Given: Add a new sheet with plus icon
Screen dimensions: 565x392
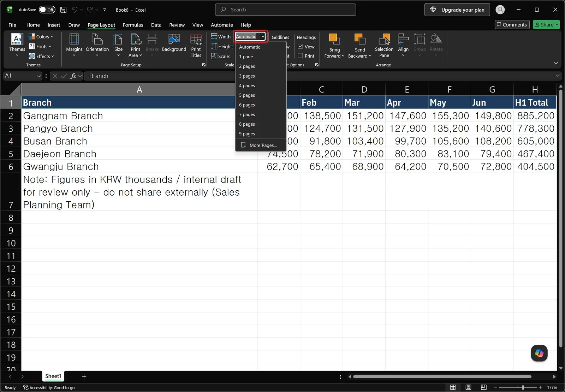Looking at the screenshot, I should pos(84,376).
